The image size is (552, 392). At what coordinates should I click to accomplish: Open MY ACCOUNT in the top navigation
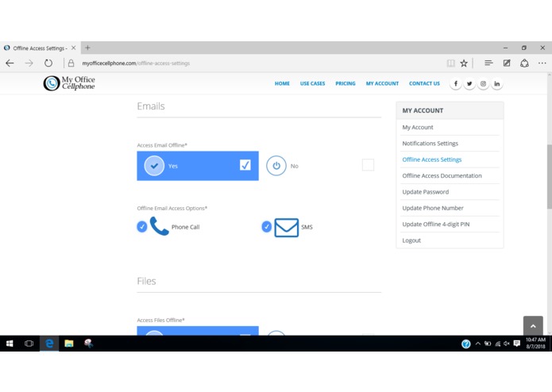coord(382,83)
